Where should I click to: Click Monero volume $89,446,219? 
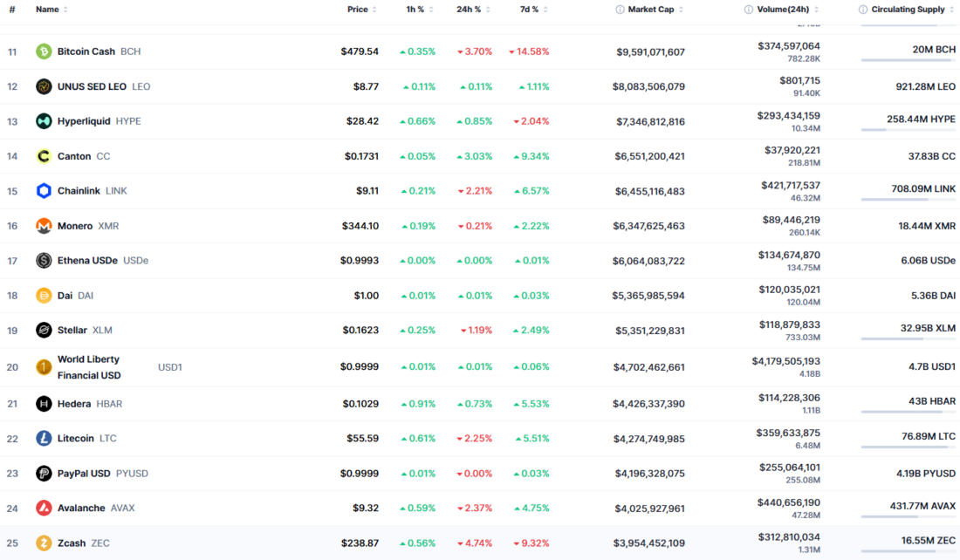coord(791,220)
